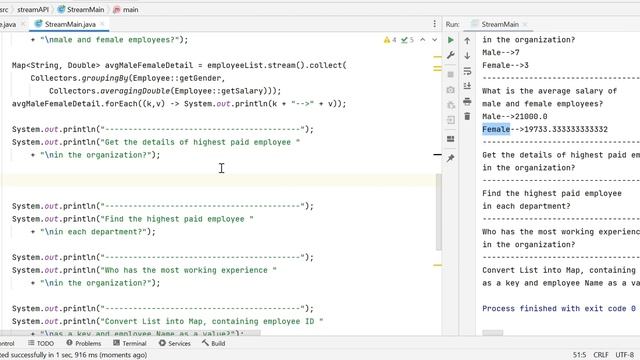Click main method in breadcrumb
This screenshot has width=640, height=360.
(126, 9)
